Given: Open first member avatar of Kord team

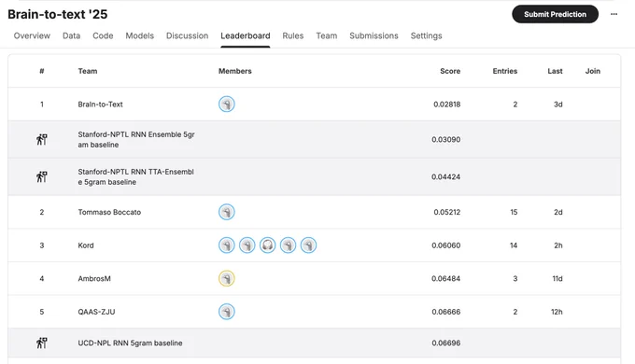Looking at the screenshot, I should [x=227, y=245].
